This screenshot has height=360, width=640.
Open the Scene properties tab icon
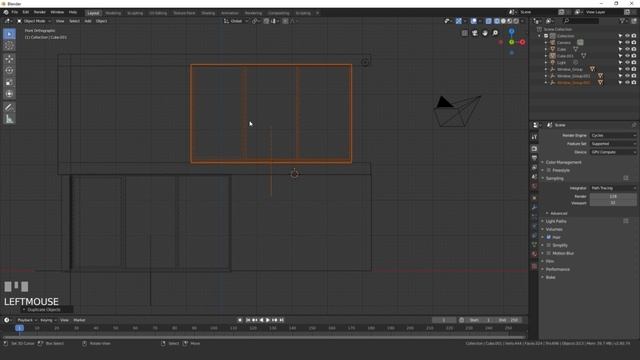coord(534,177)
